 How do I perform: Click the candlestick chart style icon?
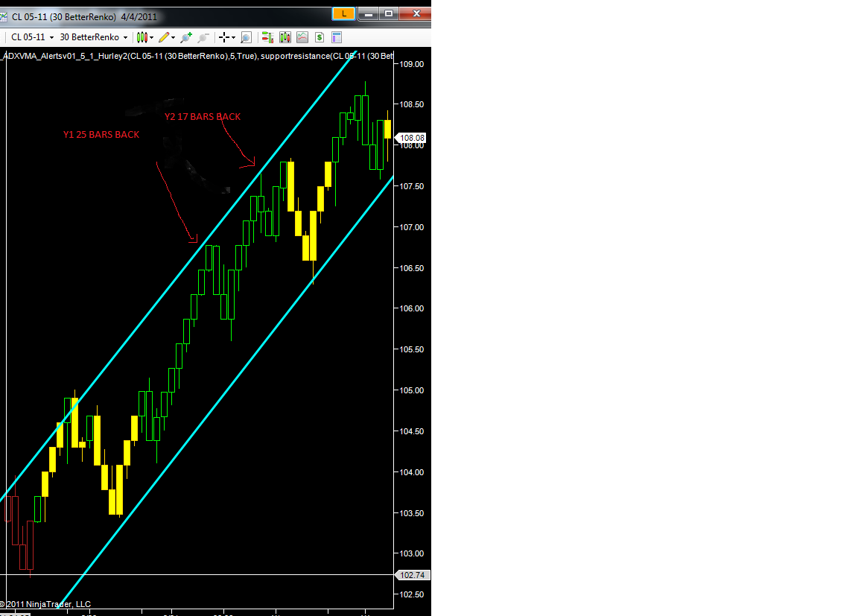tap(142, 37)
